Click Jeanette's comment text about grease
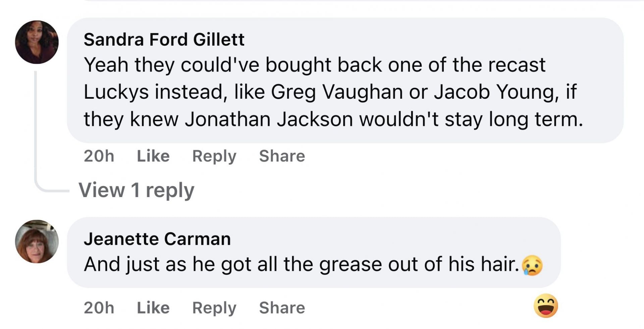Viewport: 644px width, 329px height. 301,264
